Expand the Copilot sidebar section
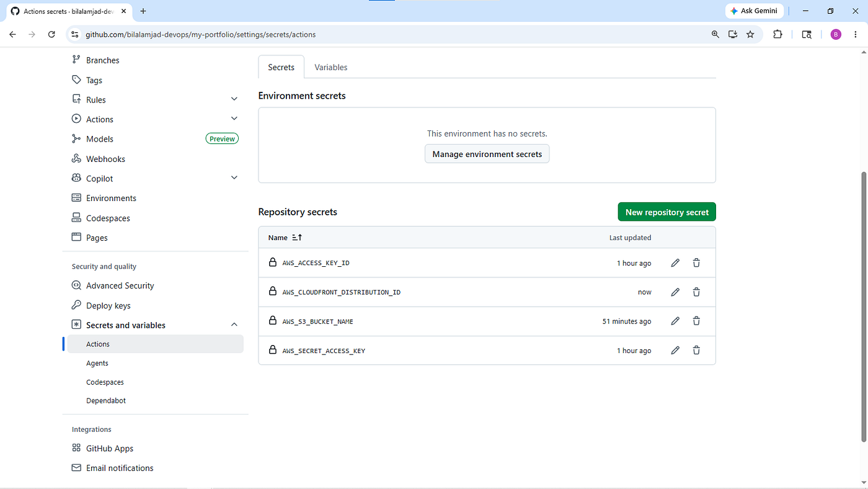868x489 pixels. 234,178
